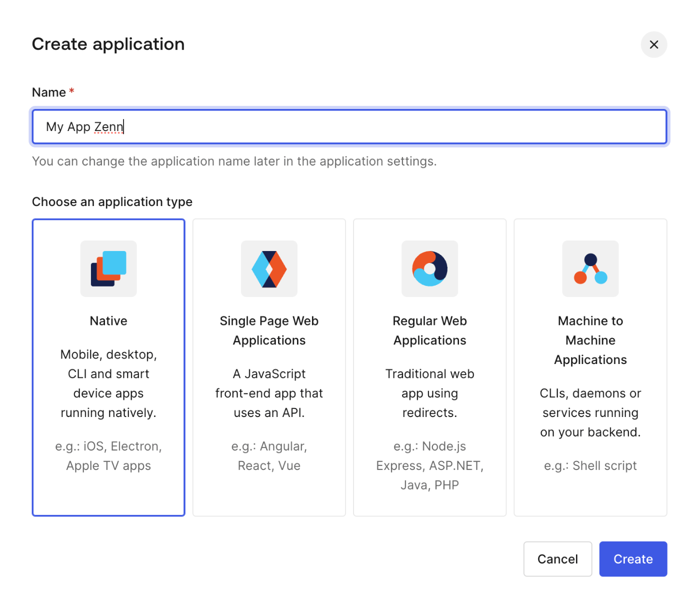Choose Single Page Web Applications type title
Screen dimensions: 700x608
pyautogui.click(x=269, y=330)
